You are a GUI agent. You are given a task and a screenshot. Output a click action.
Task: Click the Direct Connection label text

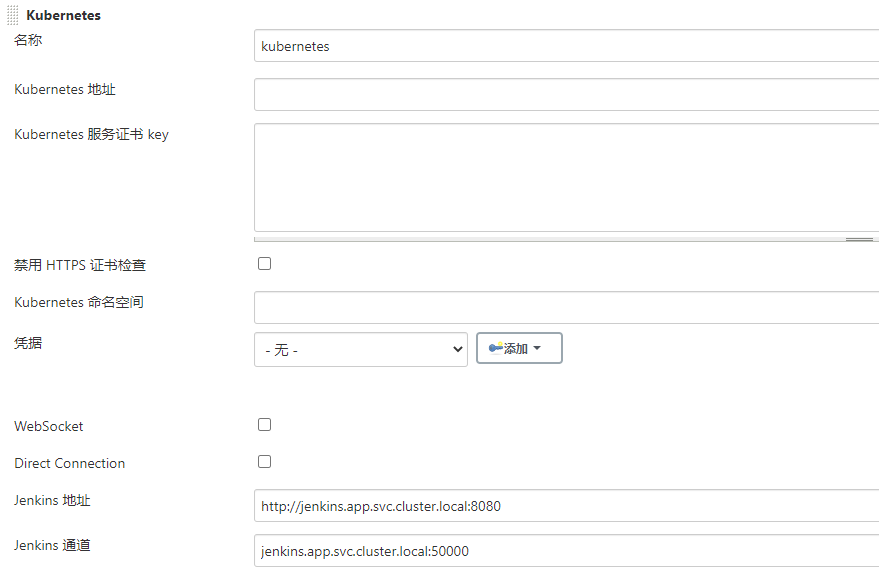point(70,463)
